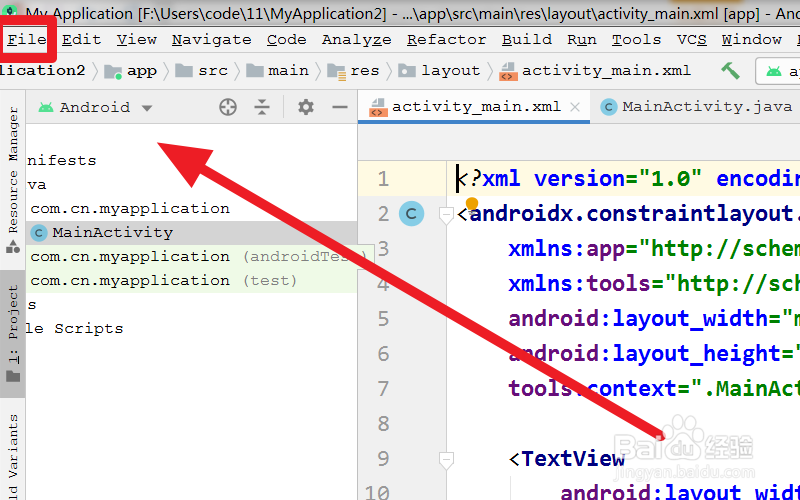Select com.cn.myapplication (androidTest) package
Image resolution: width=800 pixels, height=500 pixels.
[x=198, y=257]
